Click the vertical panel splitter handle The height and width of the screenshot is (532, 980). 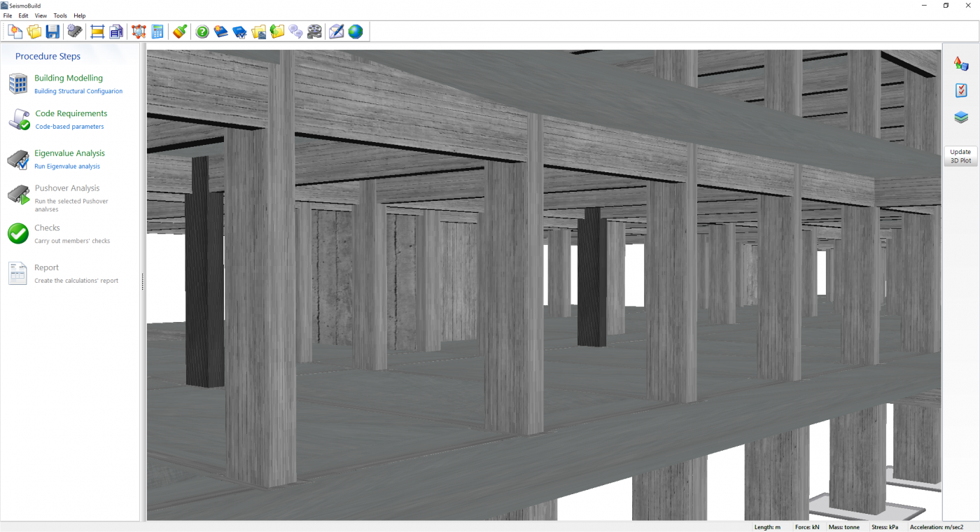pyautogui.click(x=143, y=281)
